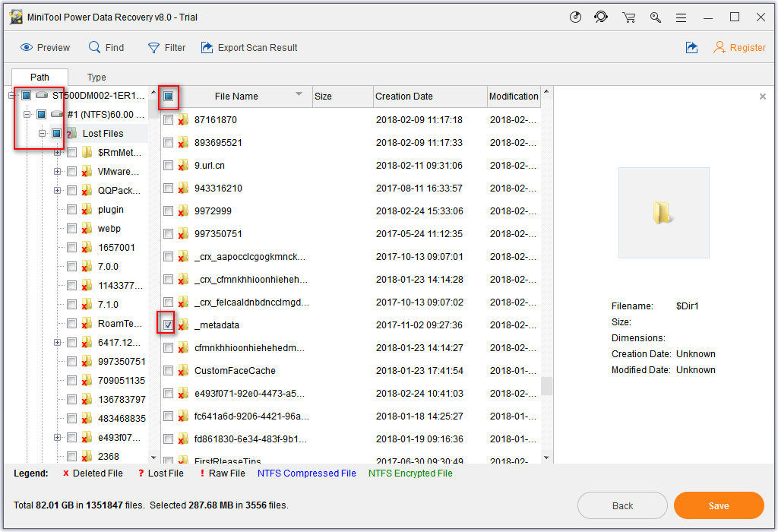Click file list scrollbar down arrow
The image size is (778, 532).
[x=546, y=458]
